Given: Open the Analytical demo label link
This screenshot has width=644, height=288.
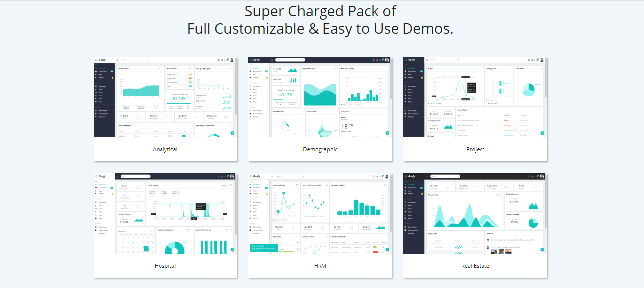Looking at the screenshot, I should 165,149.
